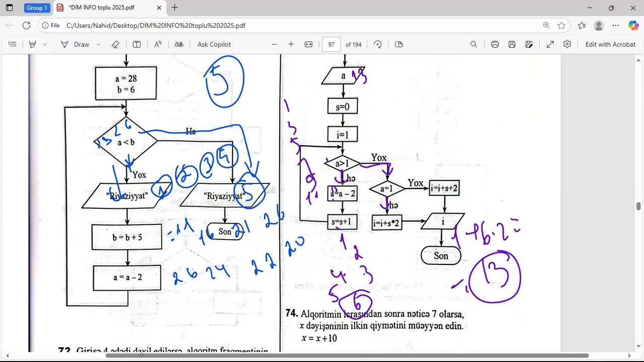This screenshot has height=362, width=644.
Task: Save the PDF as a copy
Action: click(x=529, y=44)
